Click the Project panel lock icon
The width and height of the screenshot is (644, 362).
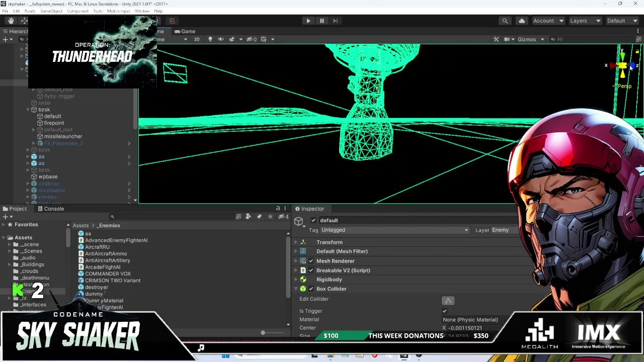point(278,209)
